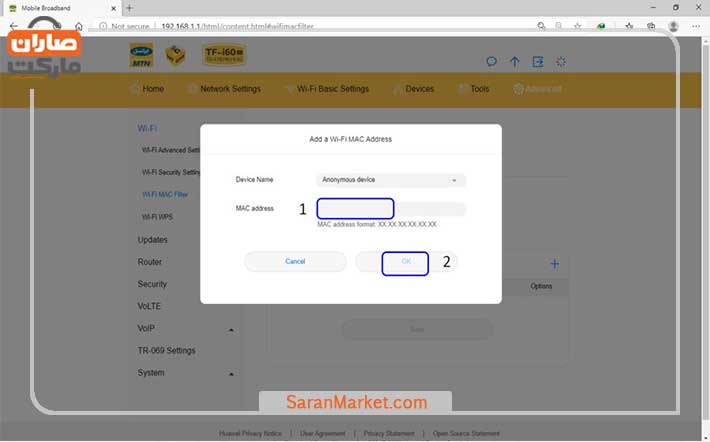Open the SMS message bubble icon
This screenshot has height=442, width=710.
click(x=491, y=62)
